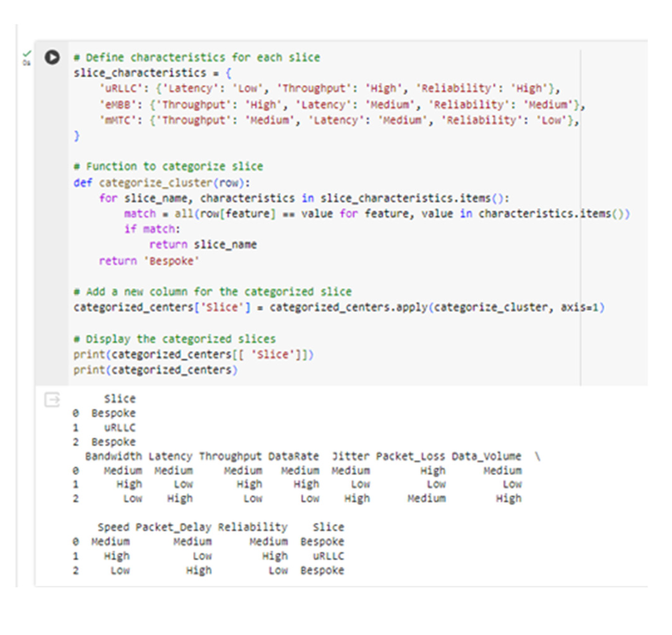This screenshot has height=635, width=672.
Task: Click the green execution success checkmark
Action: [27, 54]
